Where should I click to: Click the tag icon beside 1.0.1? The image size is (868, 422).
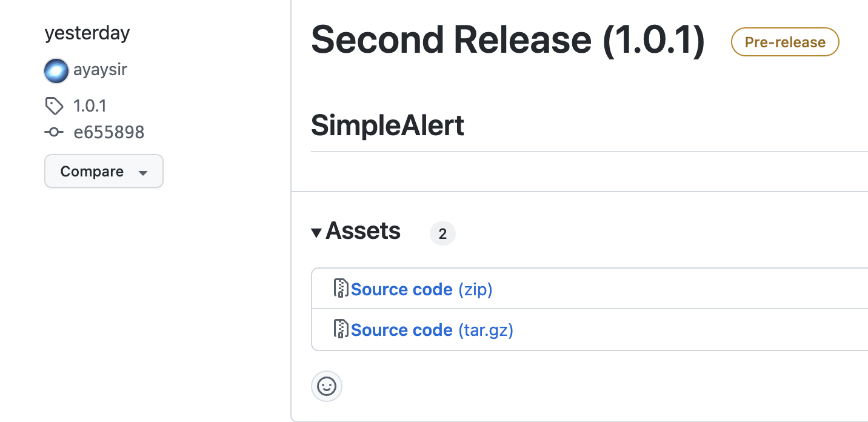(x=54, y=106)
